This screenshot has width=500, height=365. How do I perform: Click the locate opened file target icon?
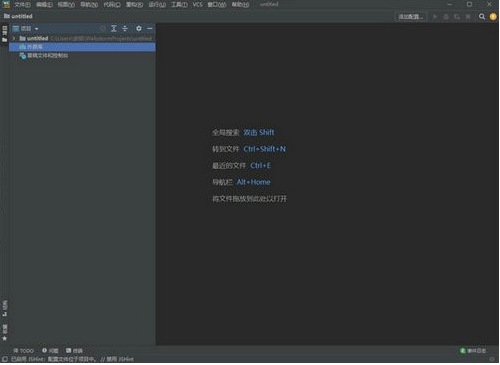click(x=103, y=29)
